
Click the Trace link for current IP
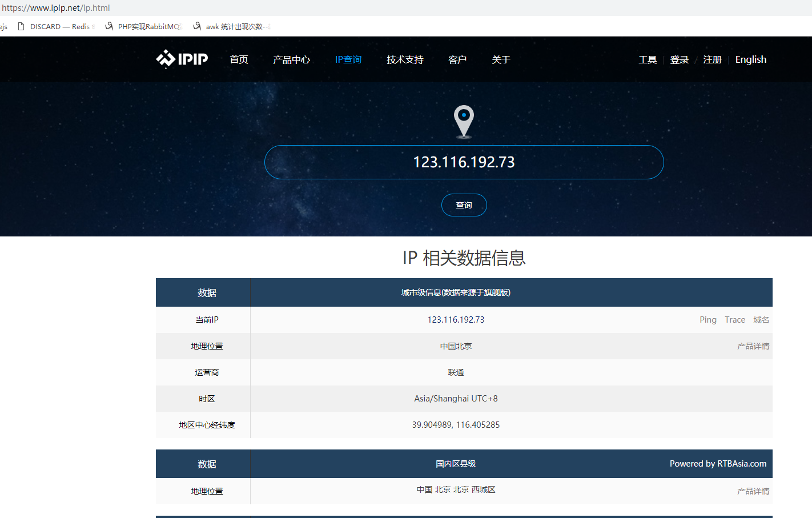coord(735,320)
